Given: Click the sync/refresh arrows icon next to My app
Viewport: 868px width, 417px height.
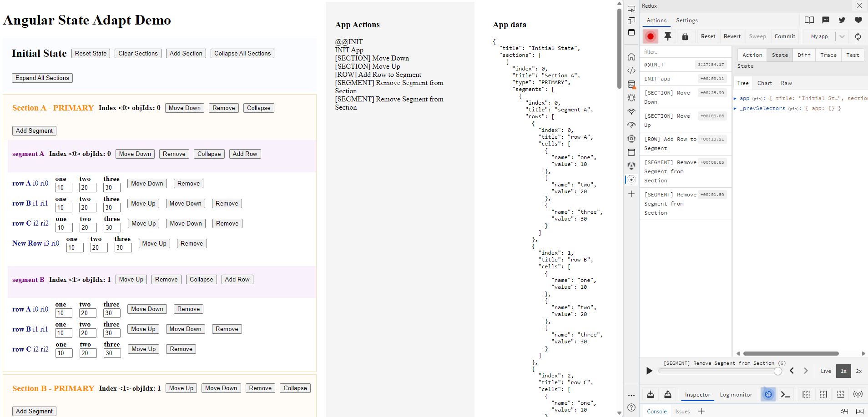Looking at the screenshot, I should (x=858, y=36).
